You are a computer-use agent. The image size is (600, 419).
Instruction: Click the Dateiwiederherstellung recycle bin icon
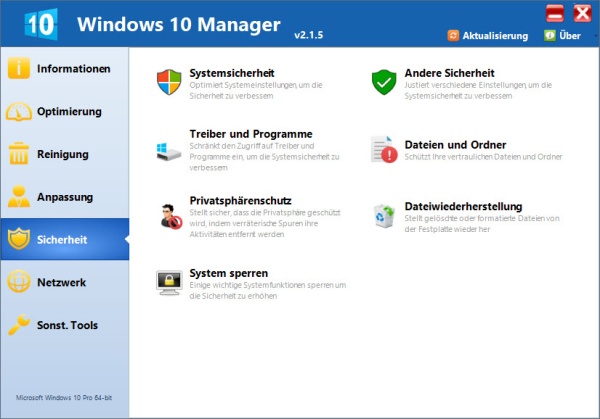pyautogui.click(x=384, y=216)
